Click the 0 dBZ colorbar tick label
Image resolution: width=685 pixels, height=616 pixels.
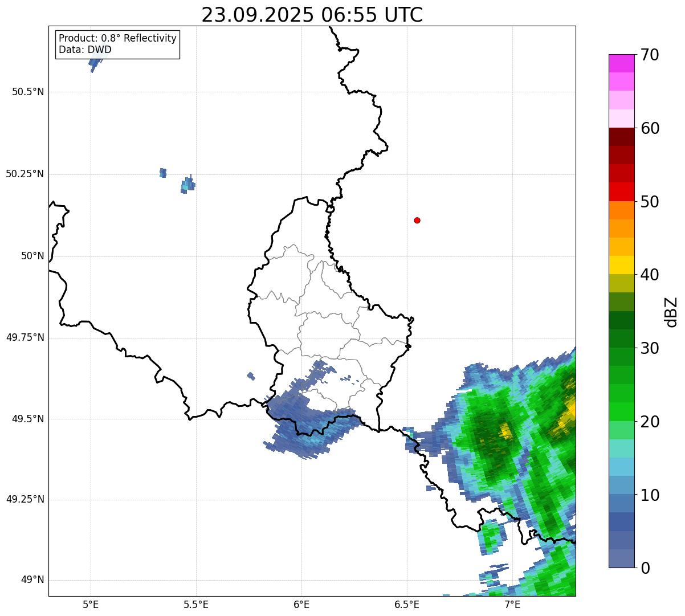[645, 568]
